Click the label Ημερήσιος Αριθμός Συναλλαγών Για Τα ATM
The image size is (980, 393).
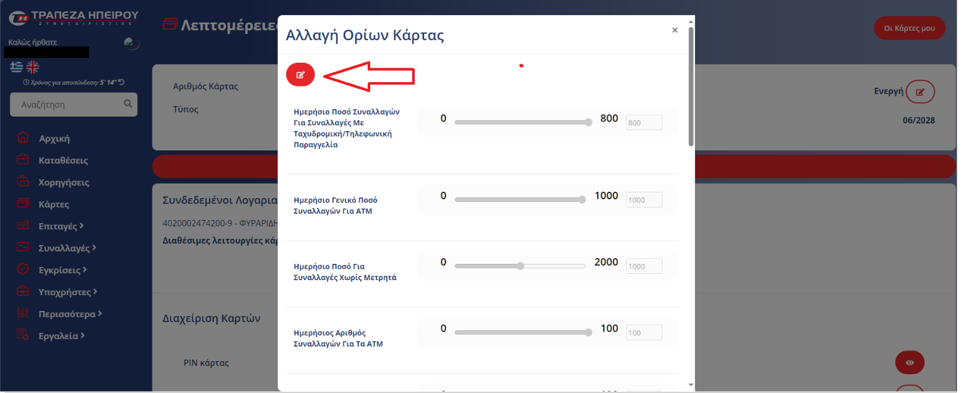[x=338, y=338]
